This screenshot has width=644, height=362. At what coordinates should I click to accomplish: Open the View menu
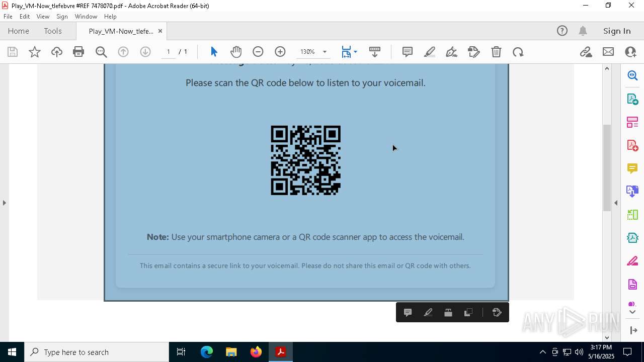(43, 17)
